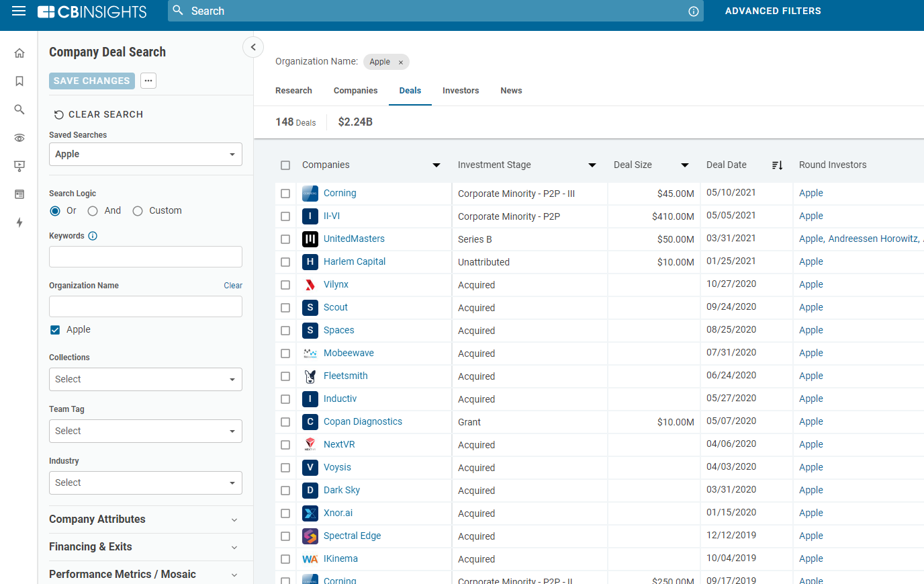The width and height of the screenshot is (924, 584).
Task: Click Clear Search
Action: click(x=99, y=115)
